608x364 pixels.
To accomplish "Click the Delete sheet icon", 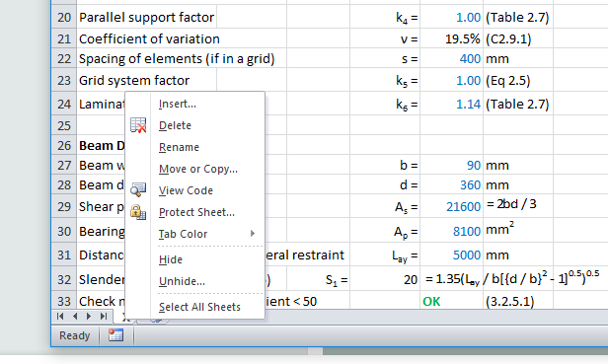I will pyautogui.click(x=138, y=125).
